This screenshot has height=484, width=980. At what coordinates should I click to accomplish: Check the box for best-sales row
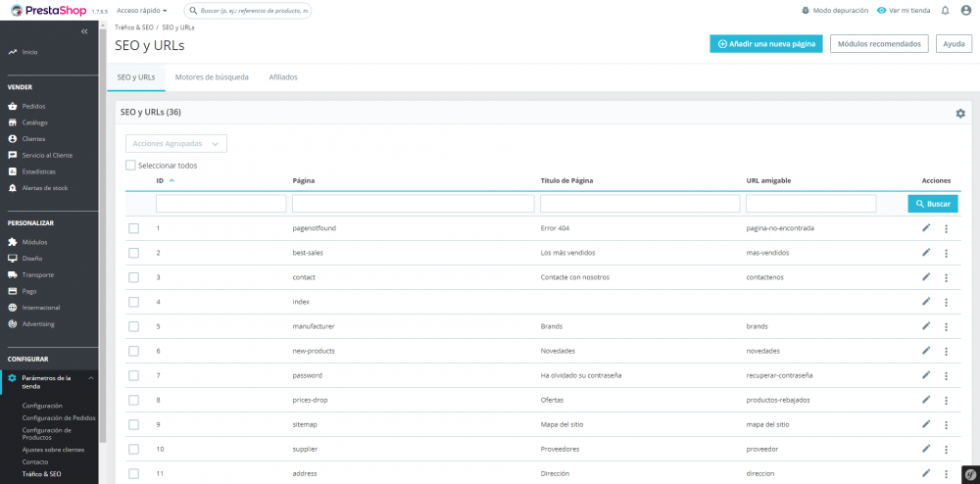coord(133,253)
